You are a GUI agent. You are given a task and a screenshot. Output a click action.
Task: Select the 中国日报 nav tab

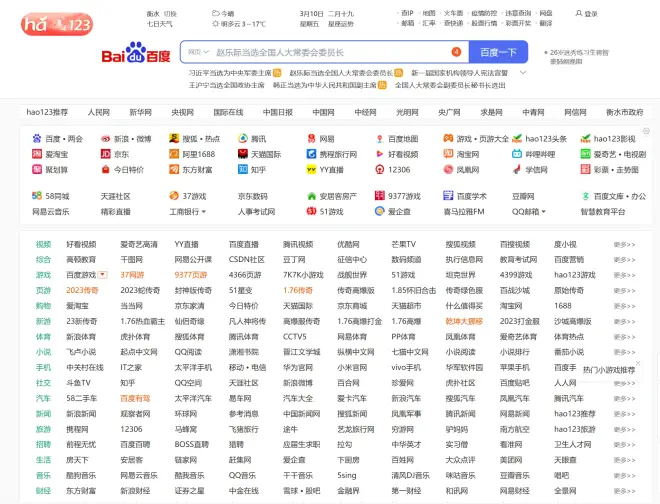[x=278, y=112]
